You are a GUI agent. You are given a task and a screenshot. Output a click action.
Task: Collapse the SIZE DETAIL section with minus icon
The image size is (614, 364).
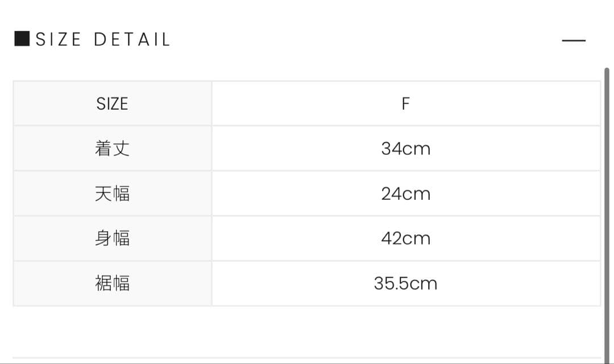tap(573, 40)
